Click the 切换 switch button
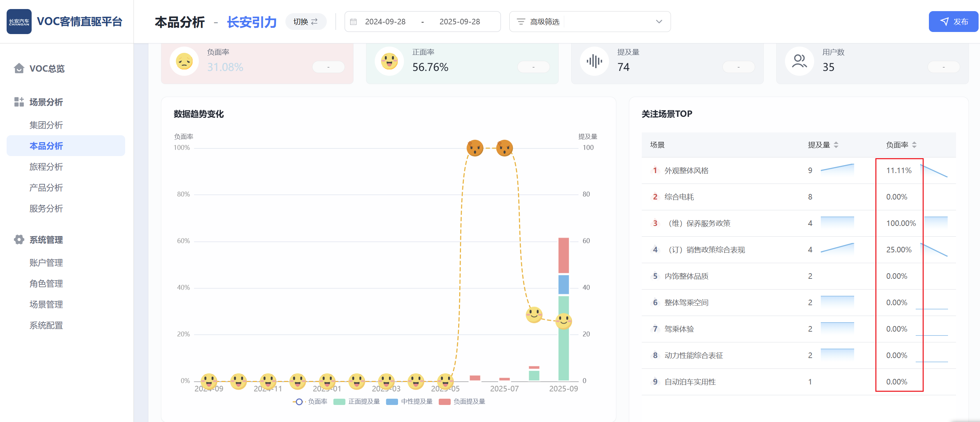Image resolution: width=980 pixels, height=422 pixels. tap(306, 22)
